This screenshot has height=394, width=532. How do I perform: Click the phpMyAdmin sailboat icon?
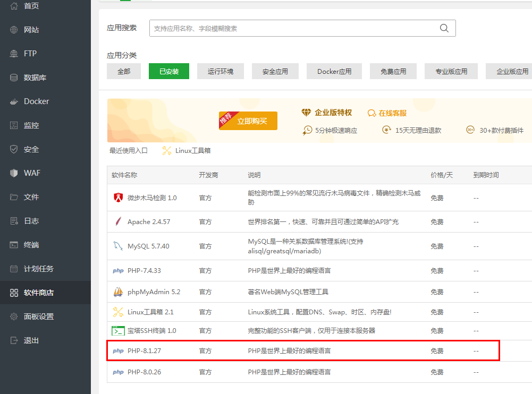click(118, 292)
